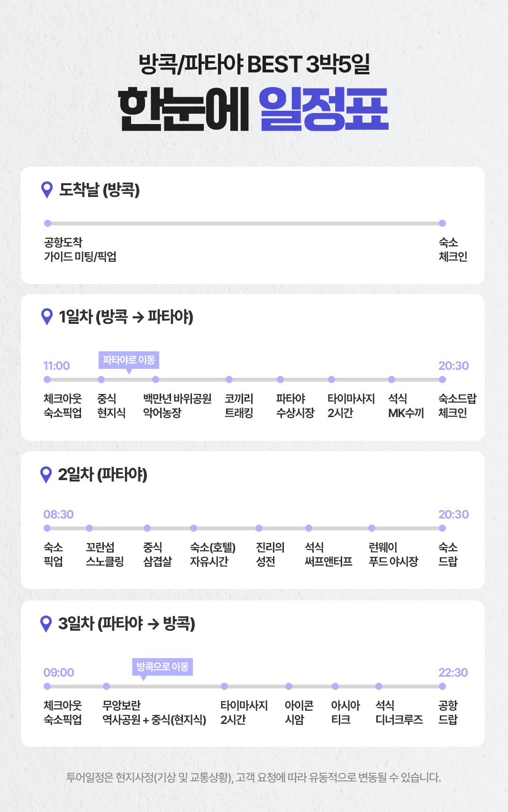Click the arrival-day timeline dot above 숙소 체크인
508x812 pixels.
pos(442,223)
